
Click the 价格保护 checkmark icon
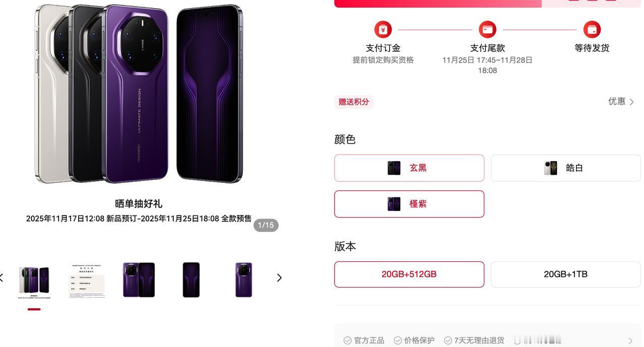398,340
